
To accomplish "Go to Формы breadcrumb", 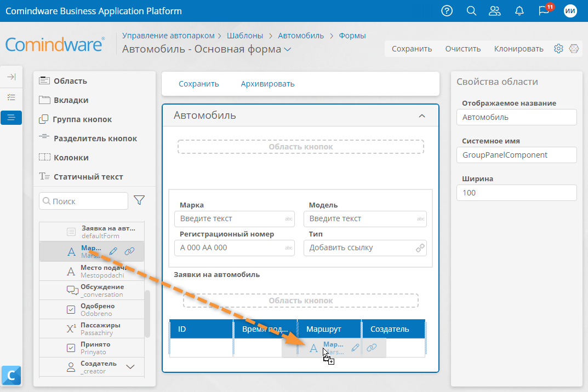I will 352,36.
